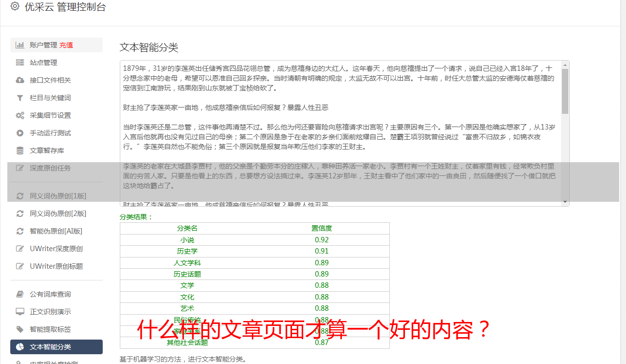Screen dimensions: 626x364
Task: Click the refresh icon beside 同义词伪原创[2版]
Action: tap(20, 214)
